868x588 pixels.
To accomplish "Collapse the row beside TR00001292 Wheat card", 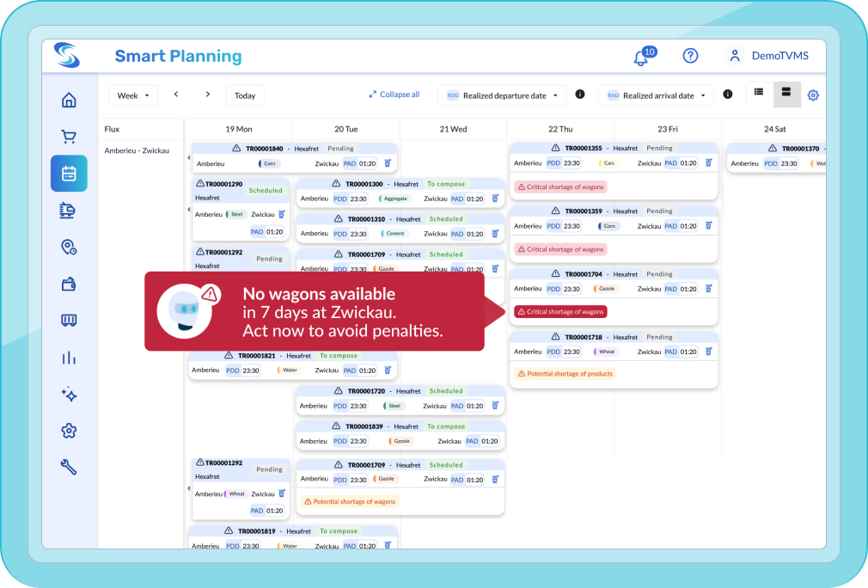I will (x=189, y=488).
